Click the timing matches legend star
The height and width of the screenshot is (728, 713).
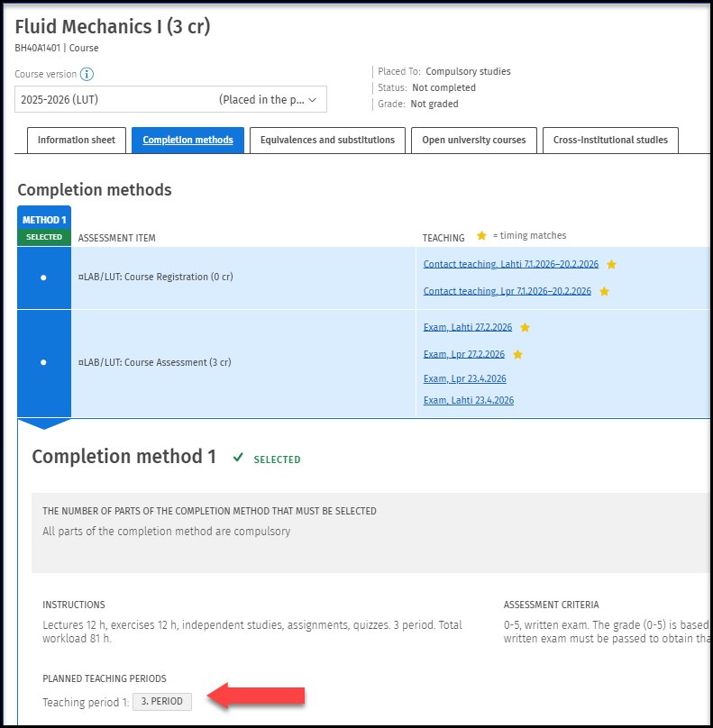[481, 236]
